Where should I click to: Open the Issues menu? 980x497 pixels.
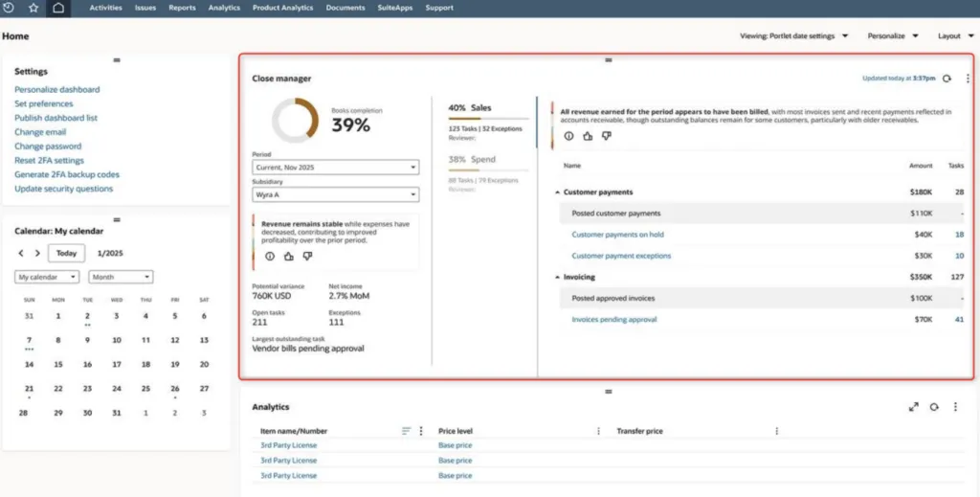(x=145, y=8)
